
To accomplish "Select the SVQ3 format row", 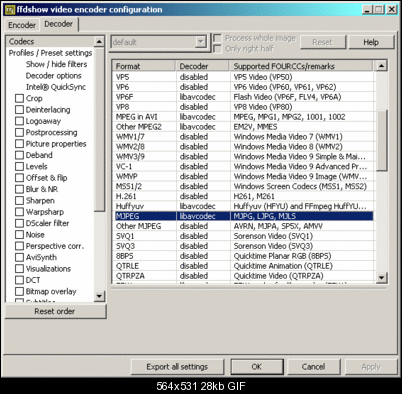I will (243, 246).
